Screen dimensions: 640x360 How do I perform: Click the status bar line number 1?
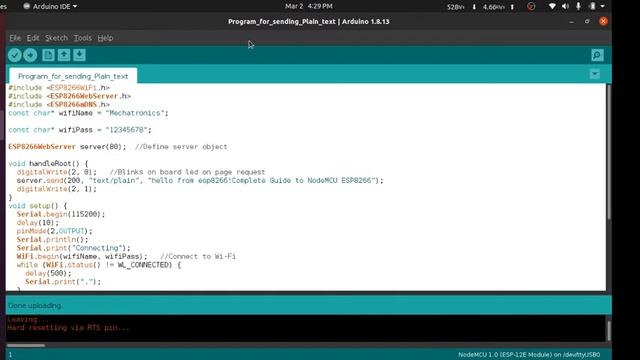point(11,355)
